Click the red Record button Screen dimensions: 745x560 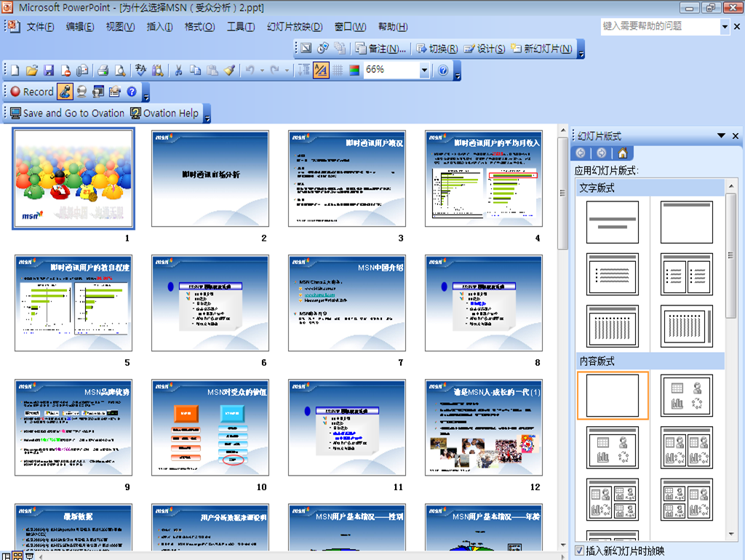[32, 92]
